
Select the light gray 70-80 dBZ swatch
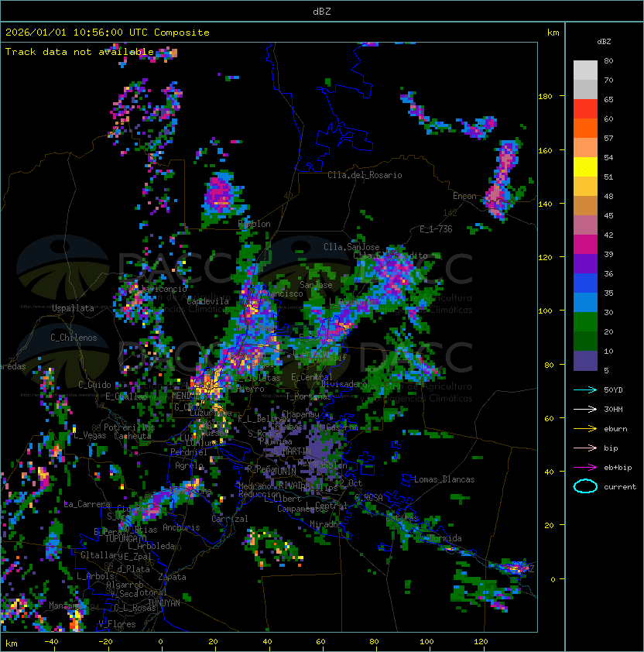585,70
